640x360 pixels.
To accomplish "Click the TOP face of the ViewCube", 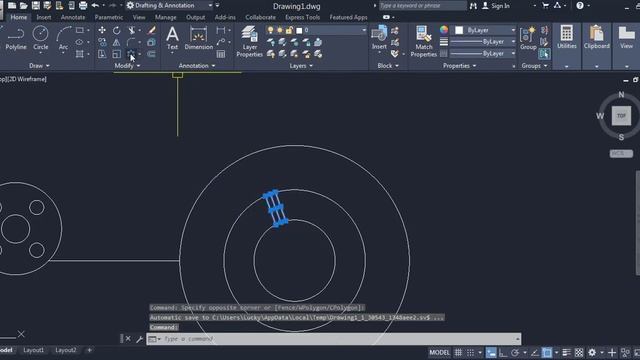I will (621, 116).
